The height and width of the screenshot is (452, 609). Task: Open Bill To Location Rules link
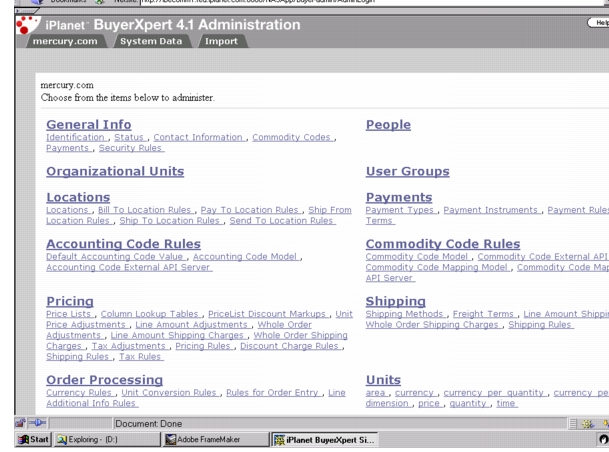tap(144, 210)
